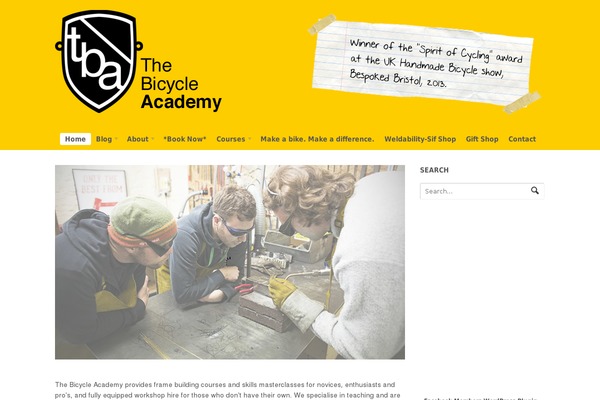Expand the Blog dropdown arrow

point(116,139)
